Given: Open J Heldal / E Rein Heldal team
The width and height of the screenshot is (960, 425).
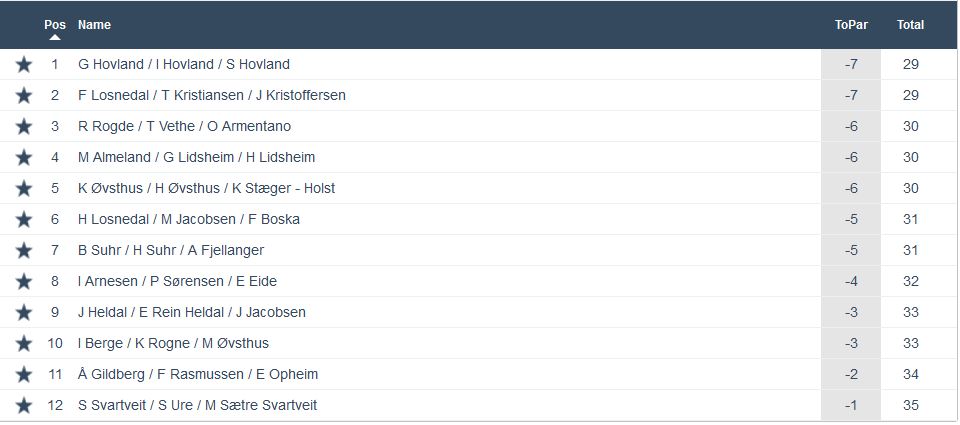Looking at the screenshot, I should [x=191, y=312].
